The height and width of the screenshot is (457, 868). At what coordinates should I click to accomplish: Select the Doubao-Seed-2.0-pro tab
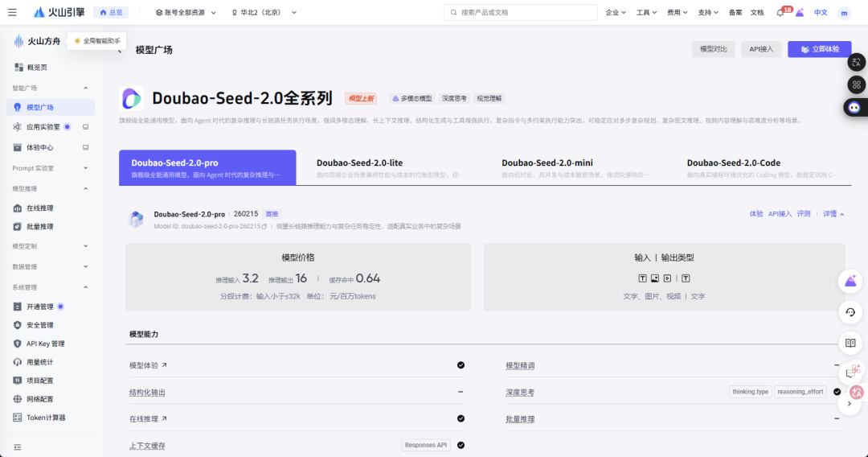(207, 167)
